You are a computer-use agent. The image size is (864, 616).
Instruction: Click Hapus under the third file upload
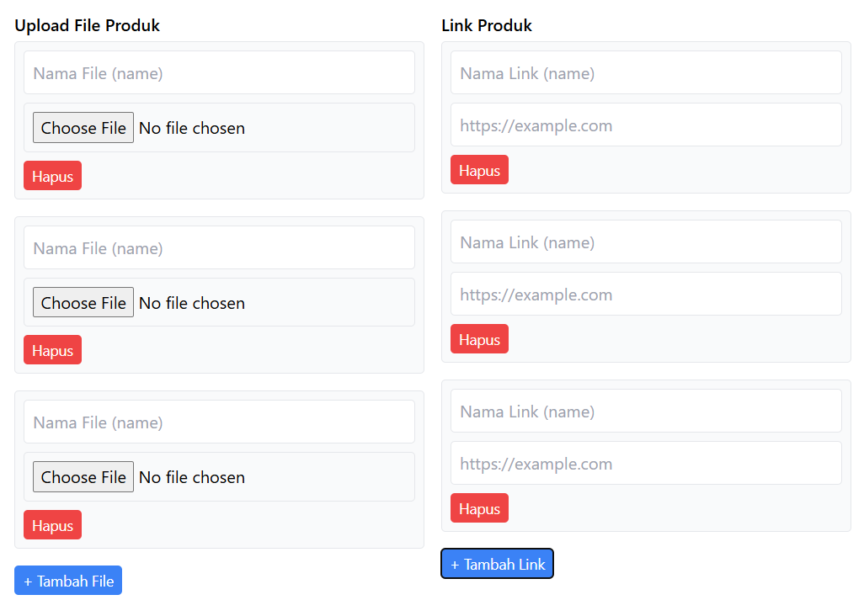click(x=52, y=524)
